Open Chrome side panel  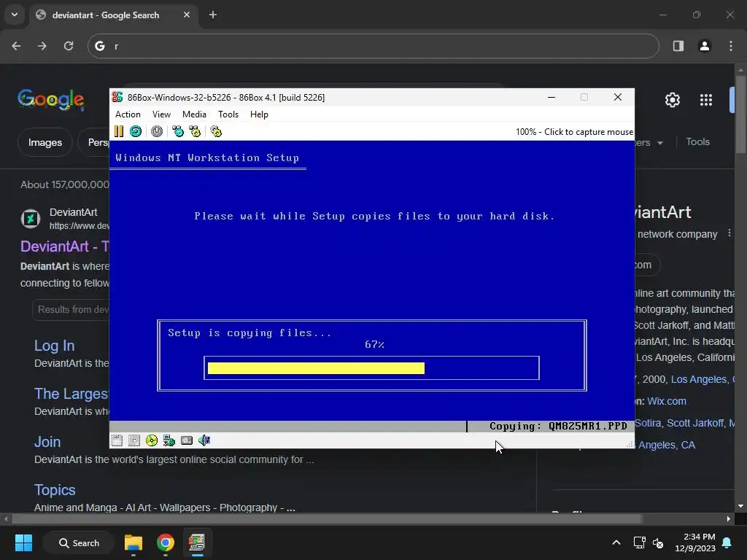pyautogui.click(x=678, y=46)
